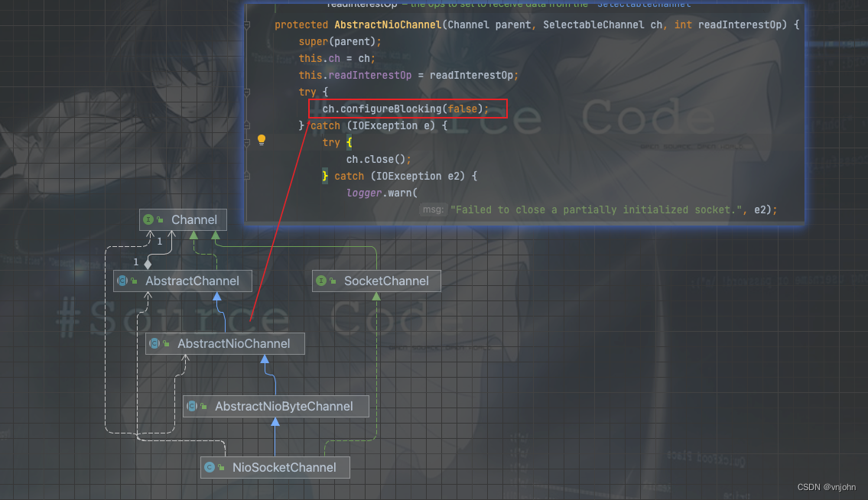Click the visibility icon beside AbstractNioByteChannel label

203,407
